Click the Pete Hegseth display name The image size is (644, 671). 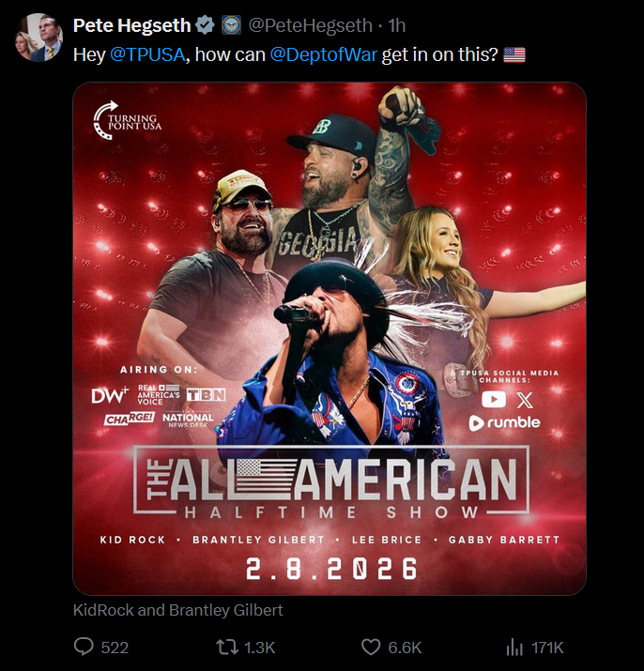tap(131, 25)
